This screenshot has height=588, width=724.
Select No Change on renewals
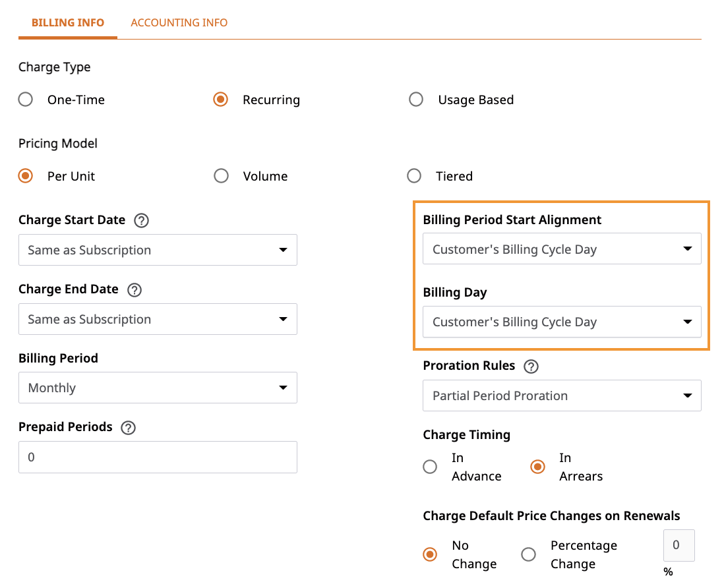430,554
